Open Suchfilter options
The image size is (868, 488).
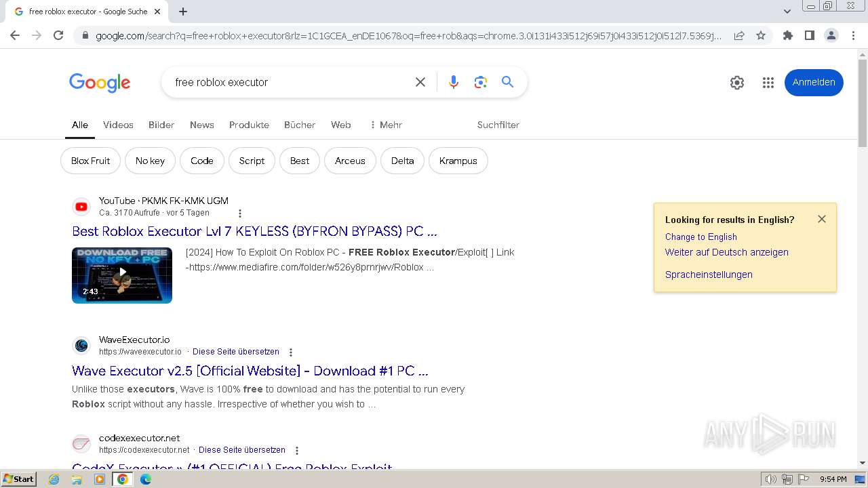click(x=498, y=125)
